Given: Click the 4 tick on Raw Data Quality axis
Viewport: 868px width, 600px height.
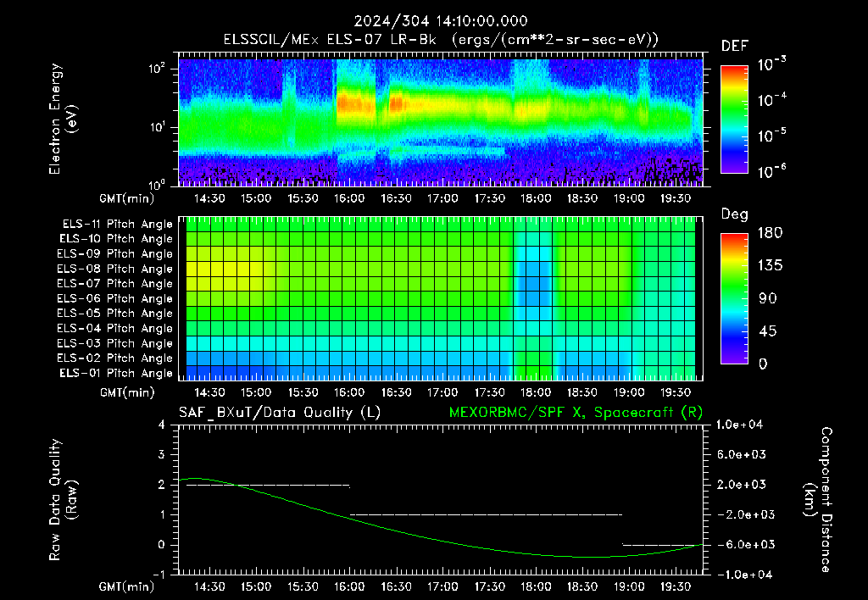Looking at the screenshot, I should [162, 425].
